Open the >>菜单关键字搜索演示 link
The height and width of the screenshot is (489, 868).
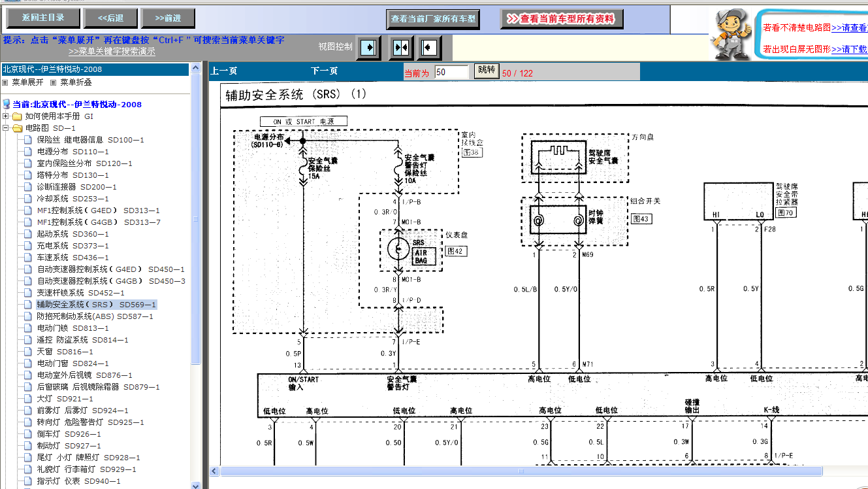(112, 52)
